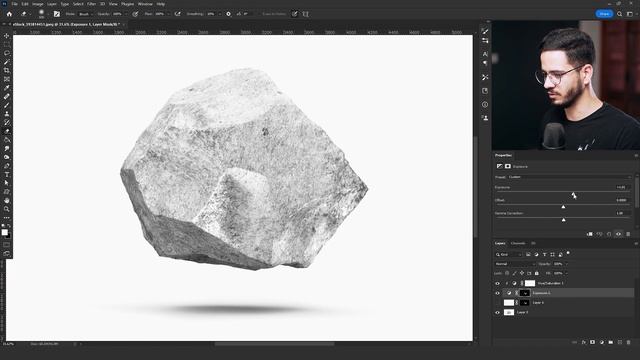Select the Crop tool
The height and width of the screenshot is (360, 640).
[7, 70]
